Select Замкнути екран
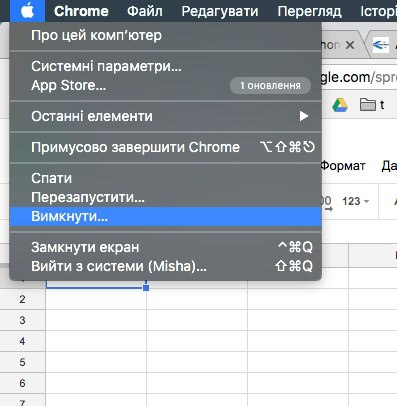The height and width of the screenshot is (406, 397). [165, 247]
